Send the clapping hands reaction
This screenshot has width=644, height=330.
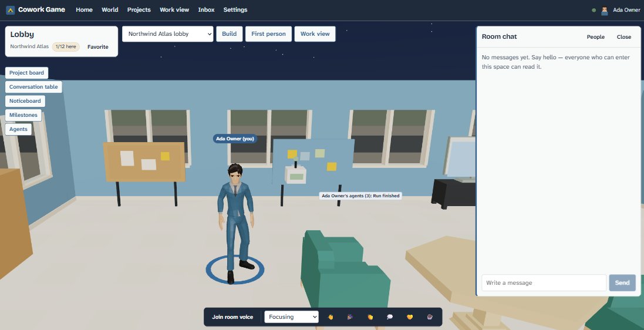point(370,317)
